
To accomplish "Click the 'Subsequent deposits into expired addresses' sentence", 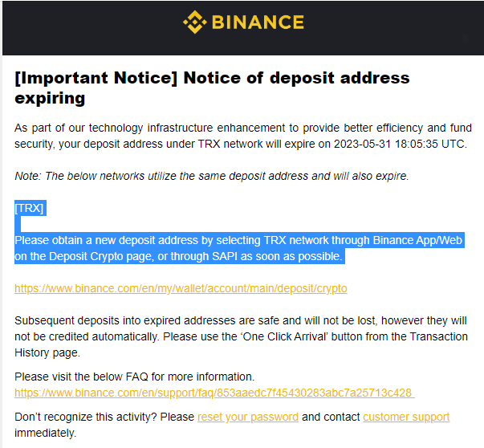I will coord(241,336).
